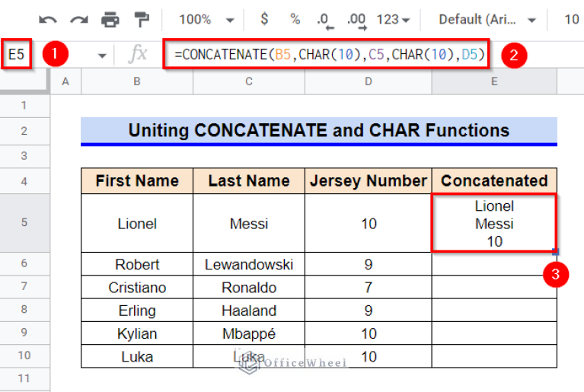Select row 6 header
The height and width of the screenshot is (392, 584).
(24, 264)
